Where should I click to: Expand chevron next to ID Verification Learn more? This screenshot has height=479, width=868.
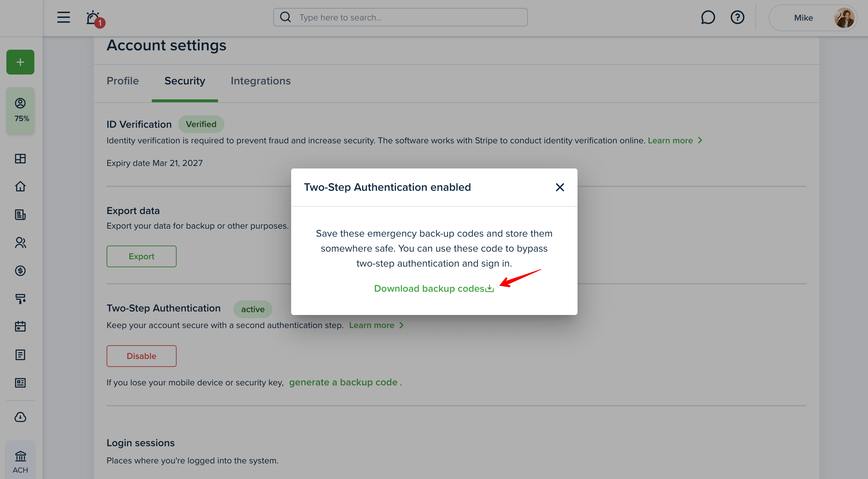700,140
